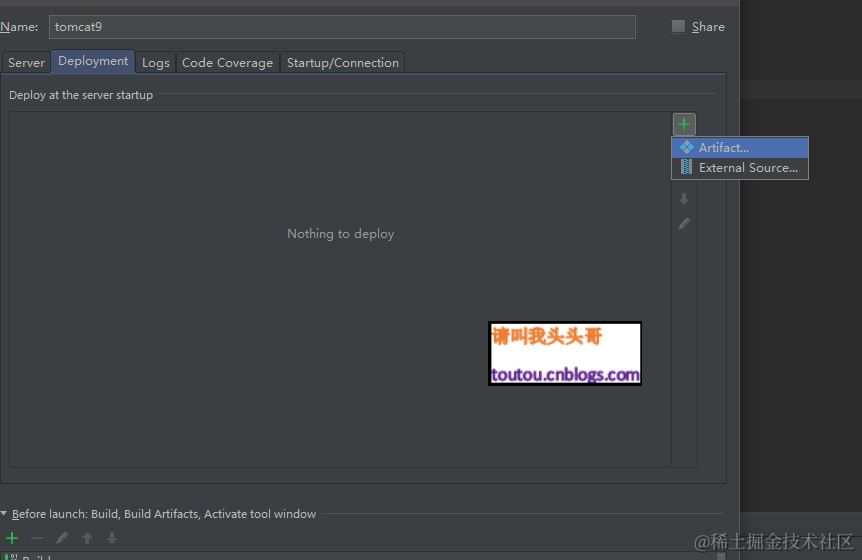Click the remove minus icon in Before launch toolbar

coord(37,538)
